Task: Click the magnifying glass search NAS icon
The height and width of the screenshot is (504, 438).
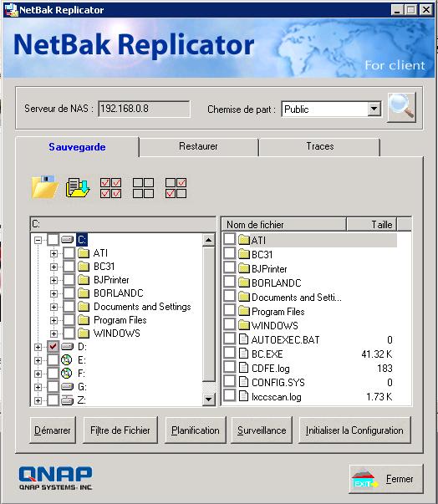Action: (401, 107)
